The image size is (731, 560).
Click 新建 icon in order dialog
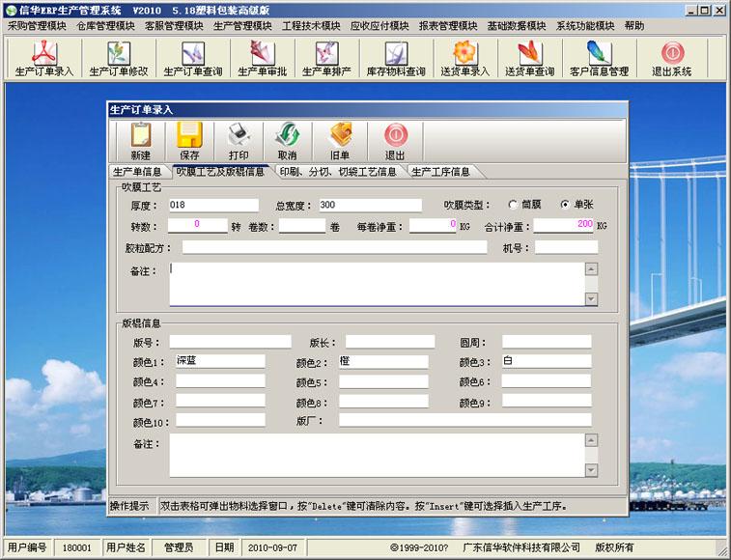tap(141, 141)
